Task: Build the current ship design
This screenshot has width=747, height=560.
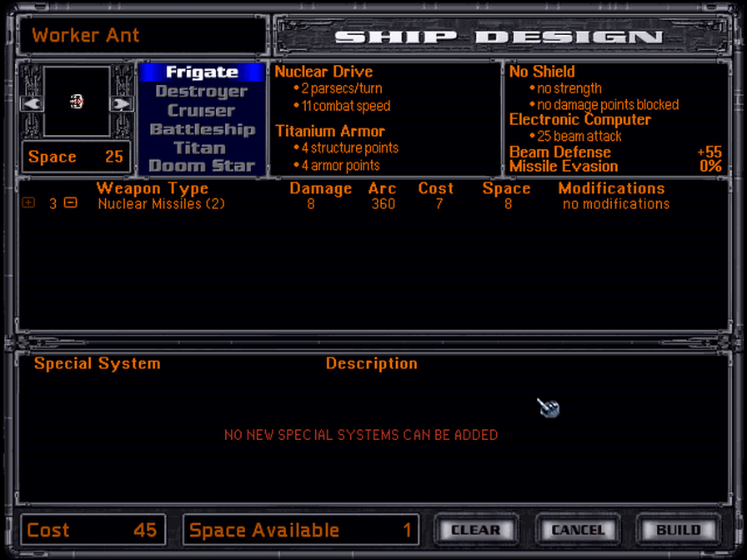Action: tap(679, 529)
